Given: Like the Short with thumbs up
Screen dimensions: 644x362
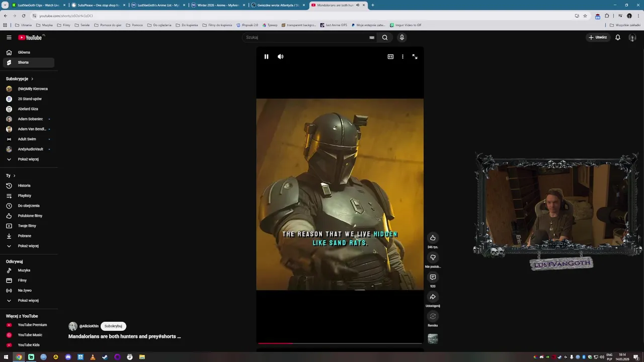Looking at the screenshot, I should click(x=433, y=238).
